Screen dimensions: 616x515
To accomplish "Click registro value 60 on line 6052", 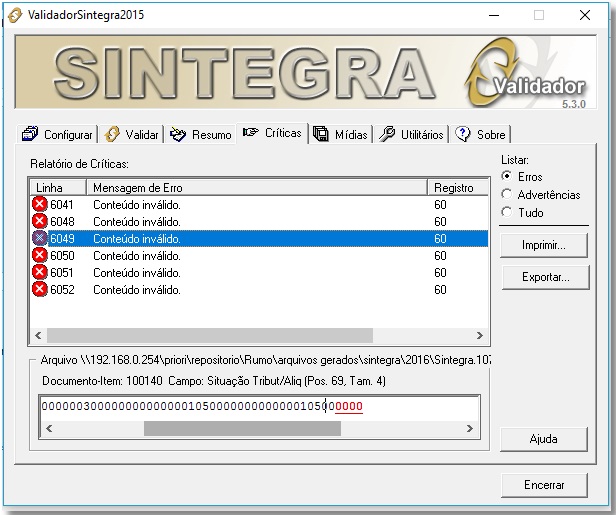I will click(x=440, y=290).
